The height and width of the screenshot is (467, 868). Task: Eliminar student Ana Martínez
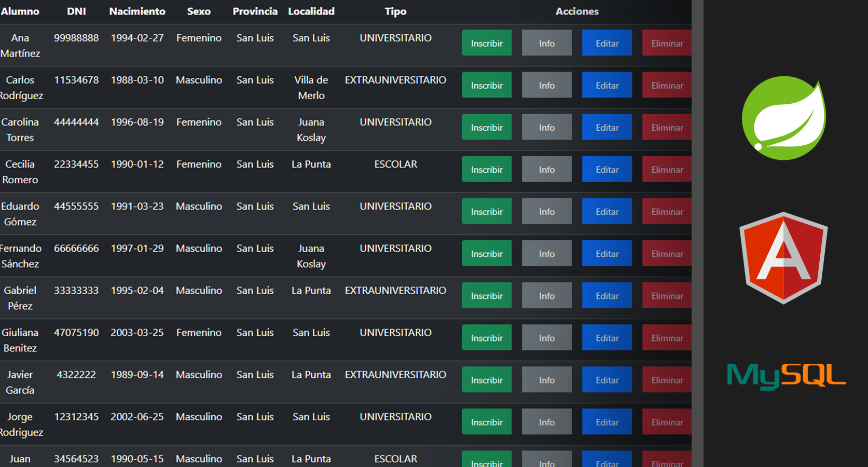667,43
